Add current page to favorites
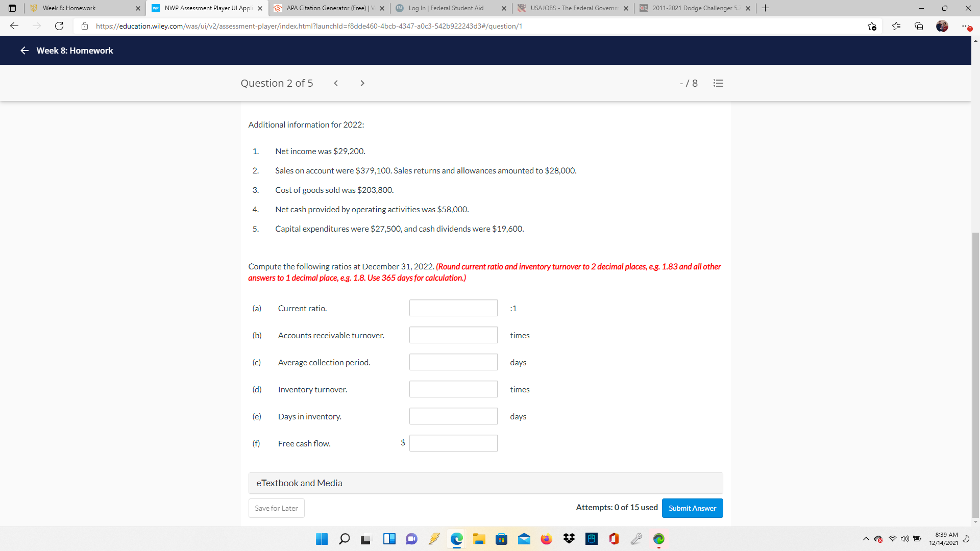The height and width of the screenshot is (551, 980). 872,26
